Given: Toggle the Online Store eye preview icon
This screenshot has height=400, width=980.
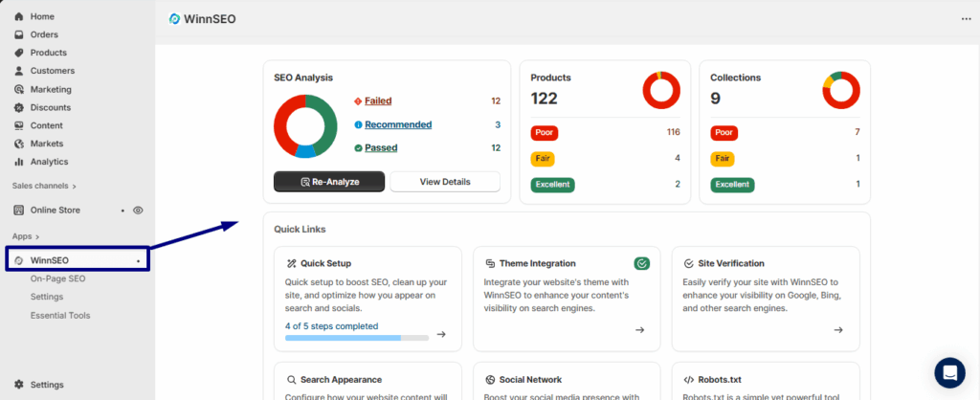Looking at the screenshot, I should coord(138,210).
